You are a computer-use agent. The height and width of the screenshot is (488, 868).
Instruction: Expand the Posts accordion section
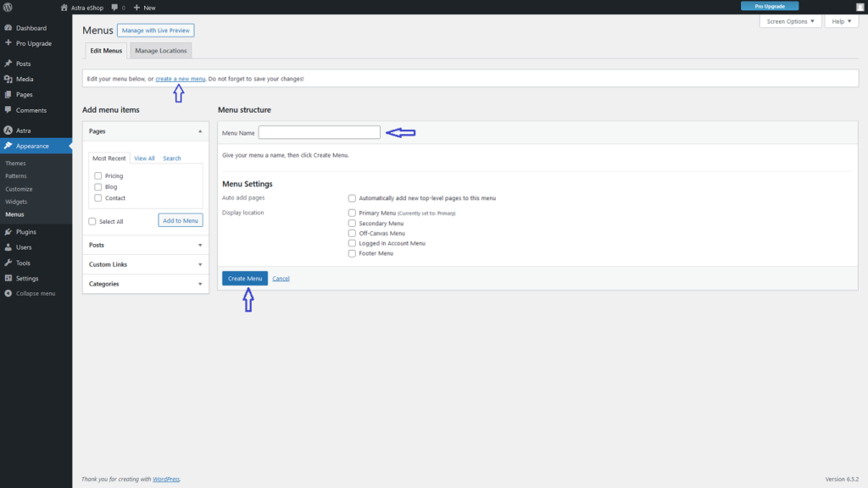pyautogui.click(x=145, y=245)
